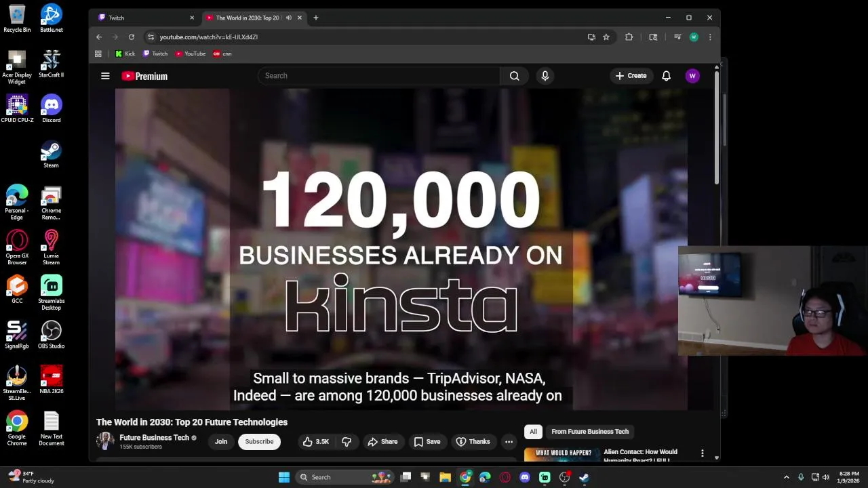
Task: Open OBS Studio desktop shortcut
Action: [x=51, y=335]
